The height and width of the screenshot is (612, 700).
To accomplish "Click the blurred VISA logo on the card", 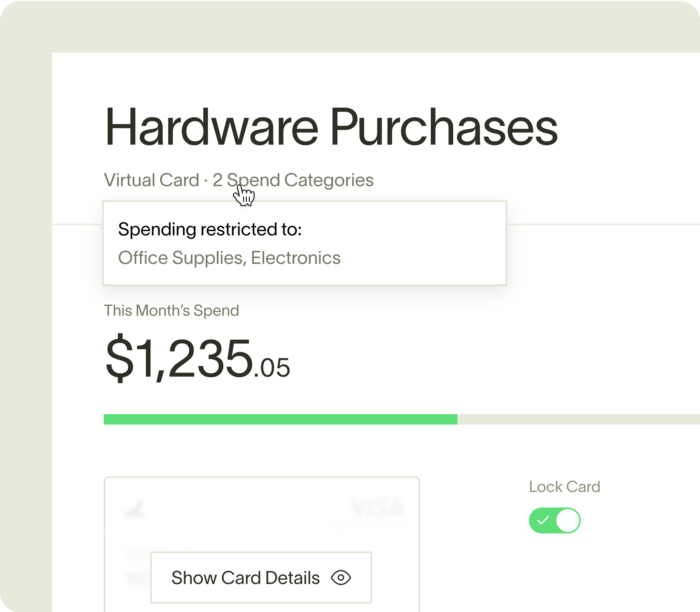I will pyautogui.click(x=377, y=508).
